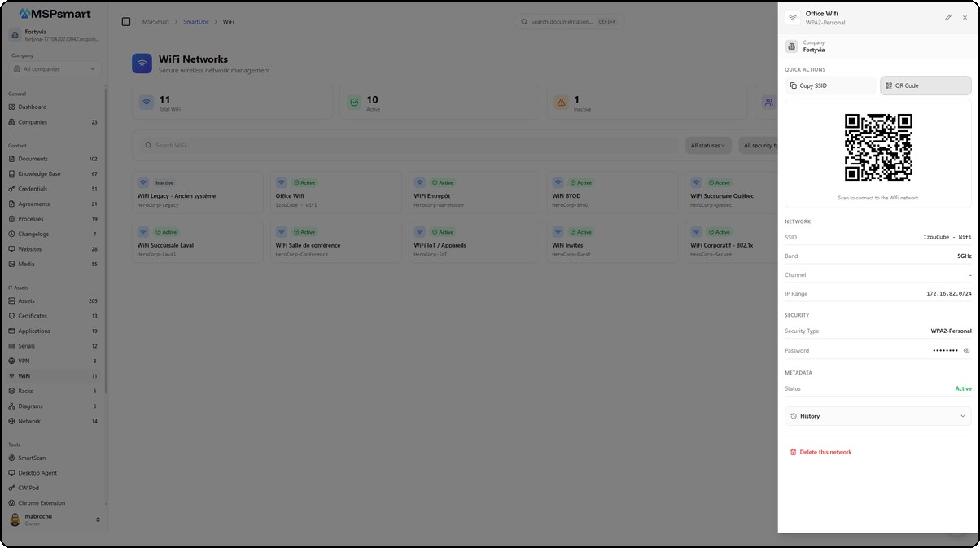Image resolution: width=980 pixels, height=548 pixels.
Task: Click the Copy SSID button
Action: pyautogui.click(x=829, y=85)
